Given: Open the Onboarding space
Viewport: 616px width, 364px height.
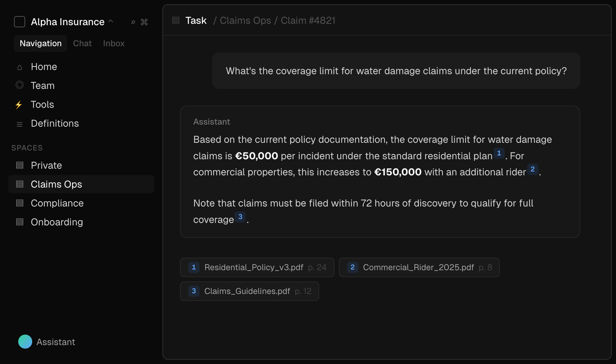Looking at the screenshot, I should coord(57,222).
